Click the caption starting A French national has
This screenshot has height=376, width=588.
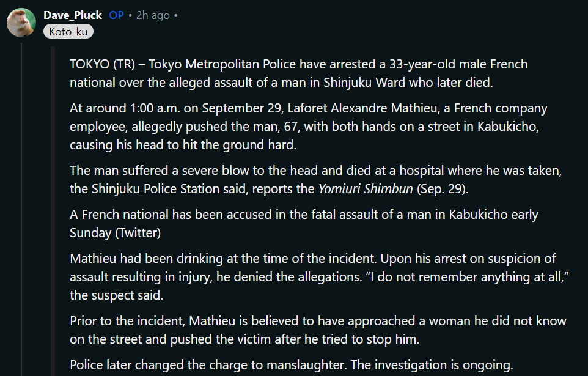tap(304, 224)
